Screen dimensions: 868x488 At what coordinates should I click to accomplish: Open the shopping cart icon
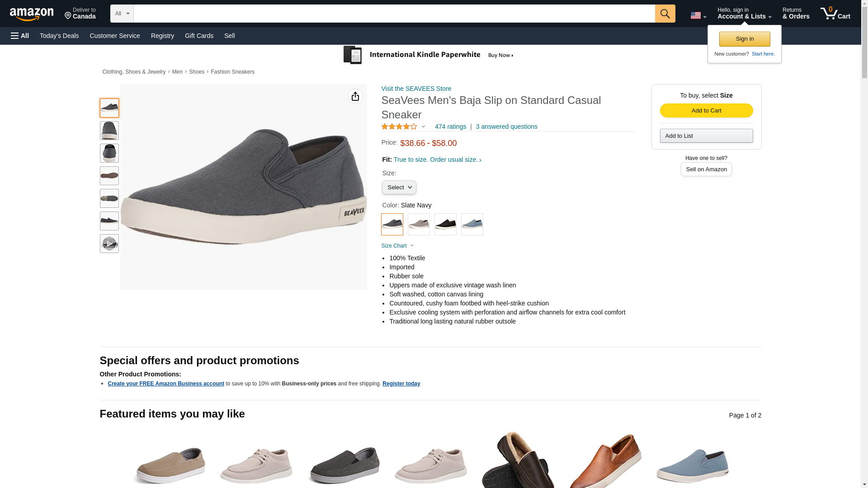pos(835,14)
